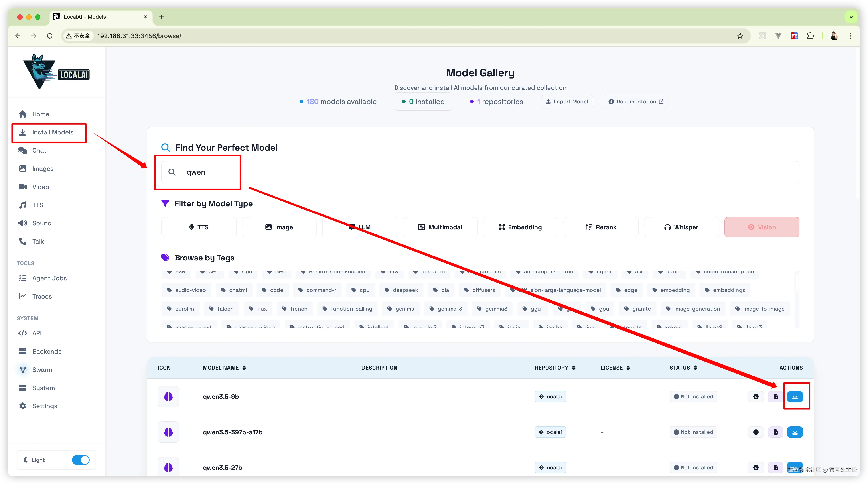868x484 pixels.
Task: Sort by Repository column arrows
Action: [574, 368]
